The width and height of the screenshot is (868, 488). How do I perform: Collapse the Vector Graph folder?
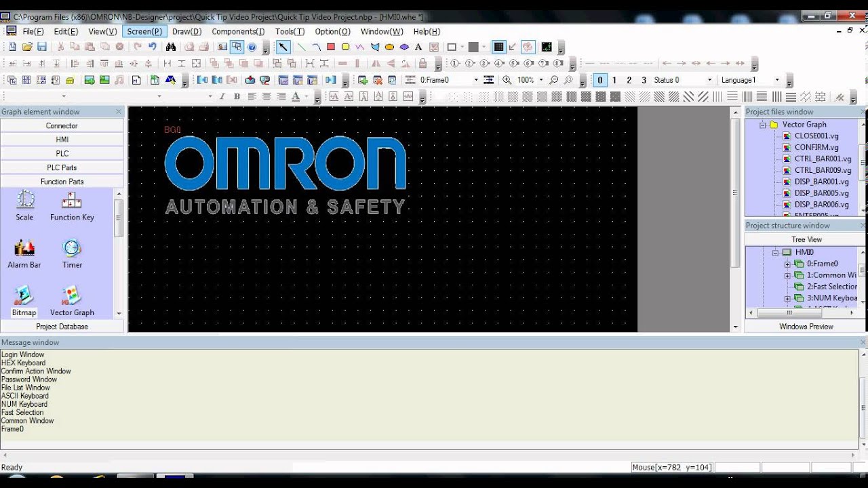pos(762,125)
